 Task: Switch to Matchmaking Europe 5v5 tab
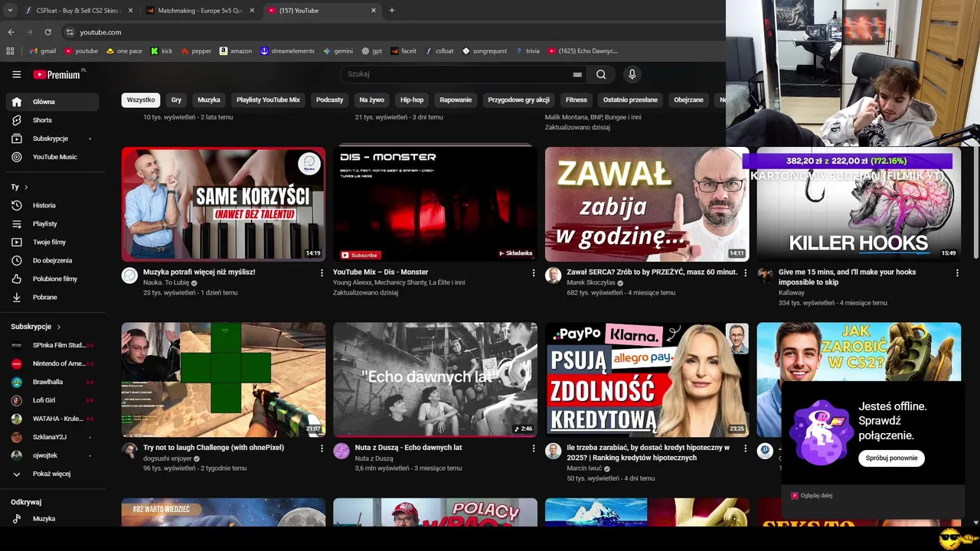pos(199,11)
